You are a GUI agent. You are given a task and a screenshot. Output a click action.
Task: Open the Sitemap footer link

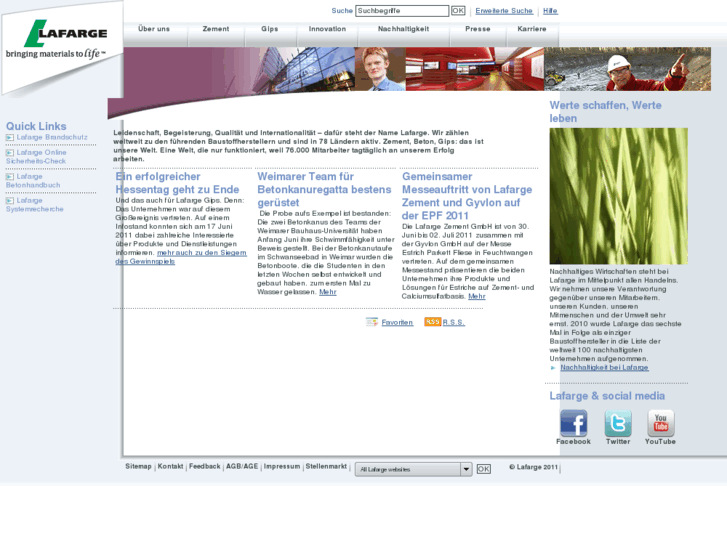coord(138,466)
